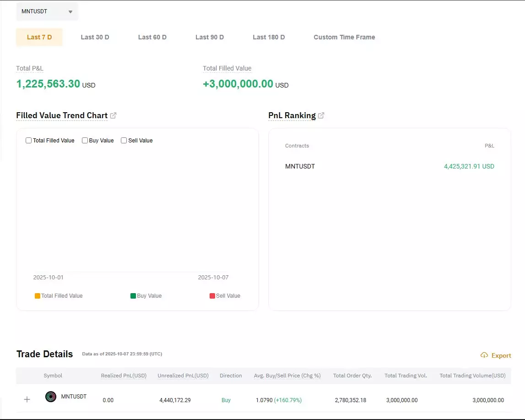Switch to Last 180 D tab
This screenshot has height=420, width=525.
pyautogui.click(x=269, y=37)
